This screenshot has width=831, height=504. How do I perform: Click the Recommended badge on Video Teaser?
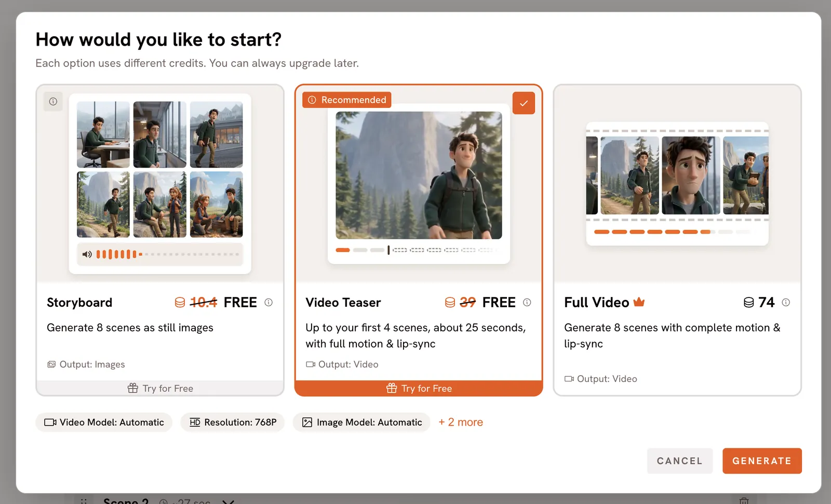pyautogui.click(x=347, y=100)
